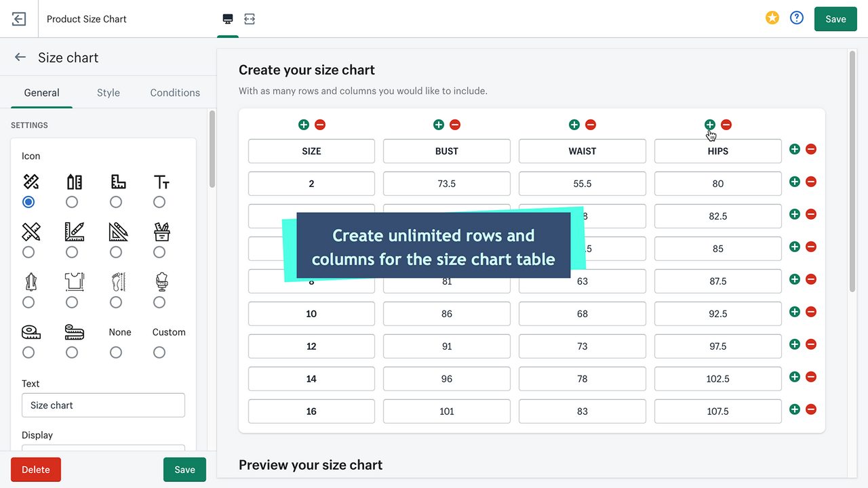Choose the t-shirt measurement icon option
Viewport: 868px width, 488px height.
pos(72,302)
